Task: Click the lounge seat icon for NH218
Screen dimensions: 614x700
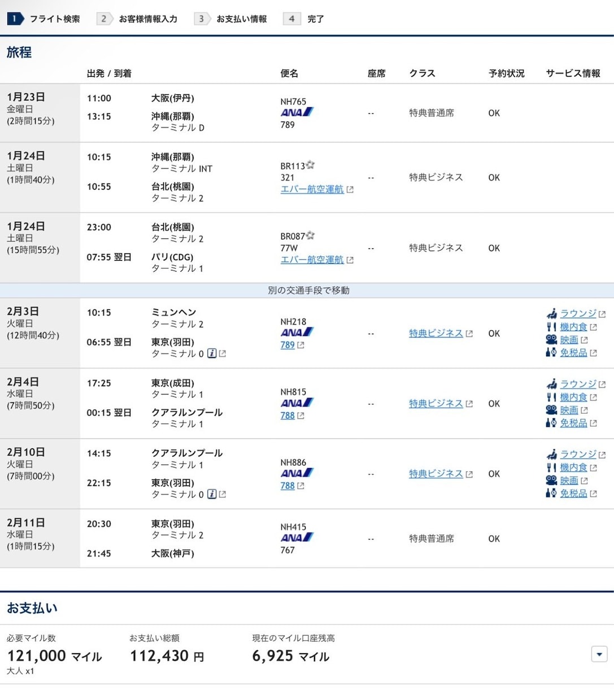Action: pyautogui.click(x=551, y=313)
